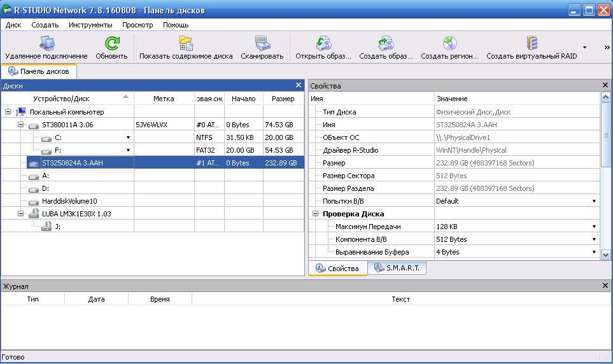Image resolution: width=613 pixels, height=364 pixels.
Task: Switch to the S.M.A.R.T. tab
Action: [x=397, y=269]
